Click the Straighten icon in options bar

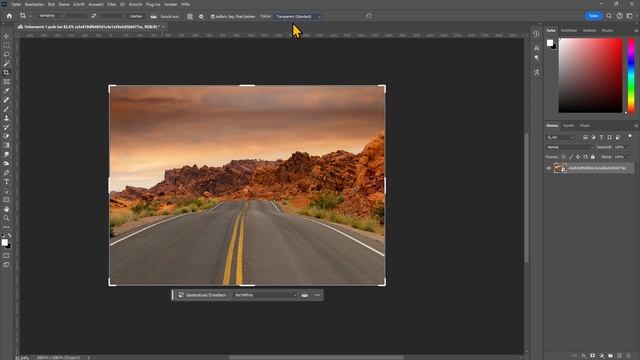153,16
